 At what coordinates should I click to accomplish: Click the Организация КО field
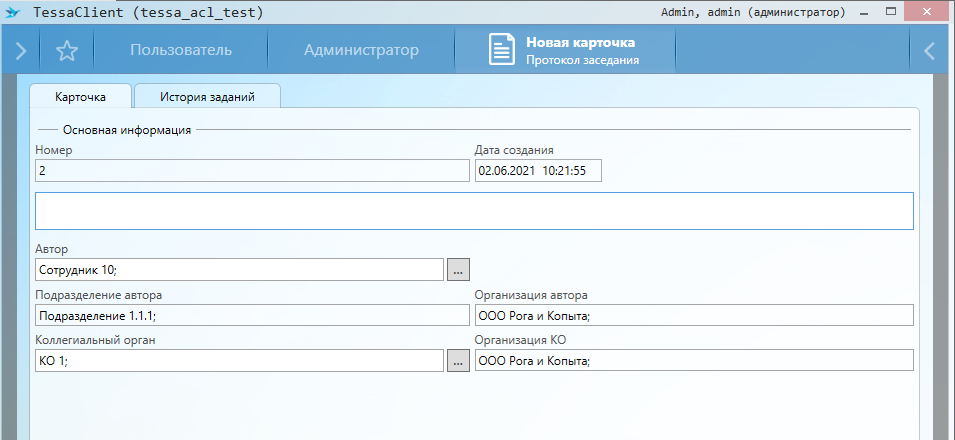[x=694, y=361]
